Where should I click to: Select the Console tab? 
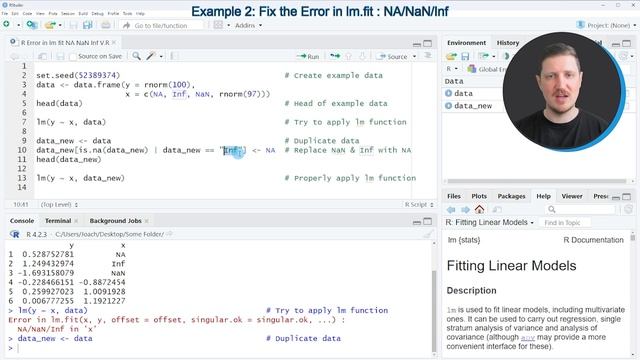tap(22, 221)
